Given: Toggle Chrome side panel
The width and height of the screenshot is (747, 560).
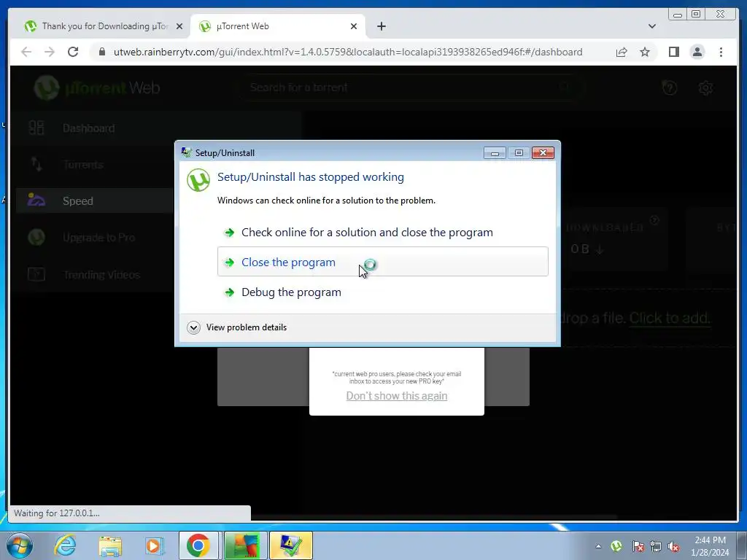Looking at the screenshot, I should [673, 52].
